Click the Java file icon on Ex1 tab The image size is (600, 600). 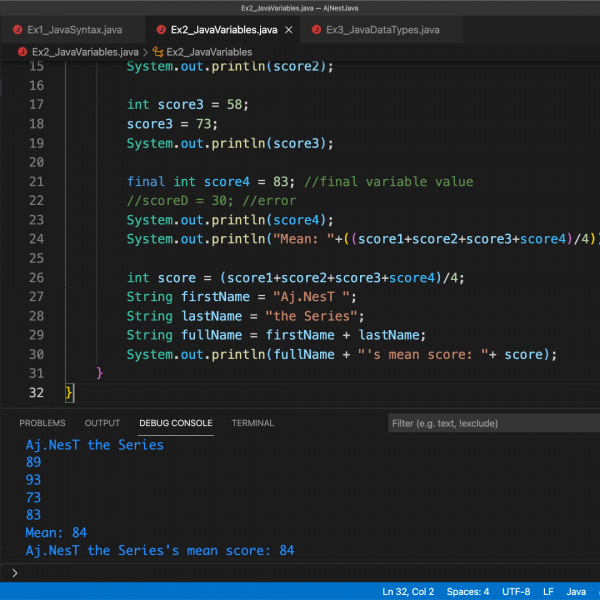pyautogui.click(x=19, y=30)
